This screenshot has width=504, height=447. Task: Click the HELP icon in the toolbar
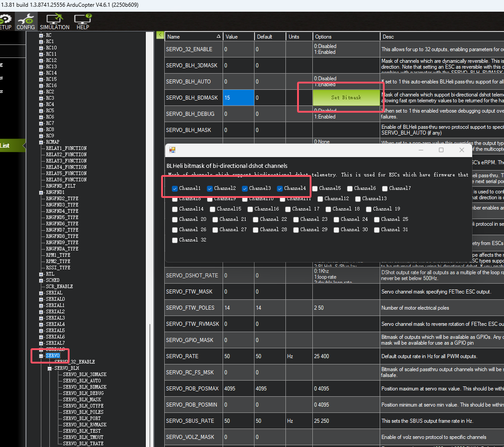tap(83, 22)
